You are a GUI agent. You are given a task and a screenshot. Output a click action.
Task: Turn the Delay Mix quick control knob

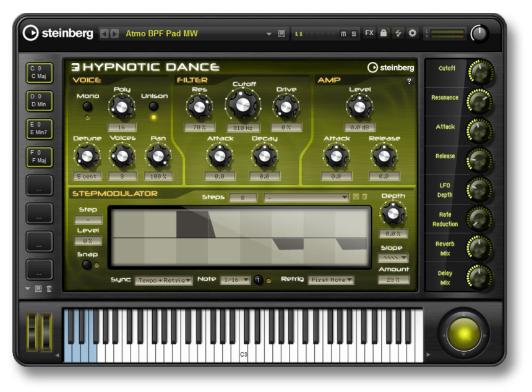tap(480, 277)
